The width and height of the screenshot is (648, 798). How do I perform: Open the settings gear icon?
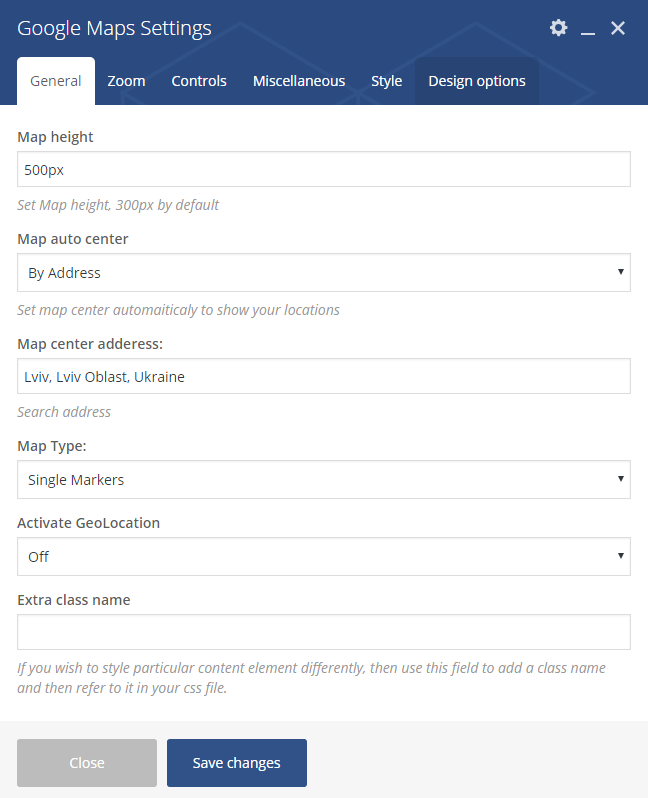[x=558, y=27]
